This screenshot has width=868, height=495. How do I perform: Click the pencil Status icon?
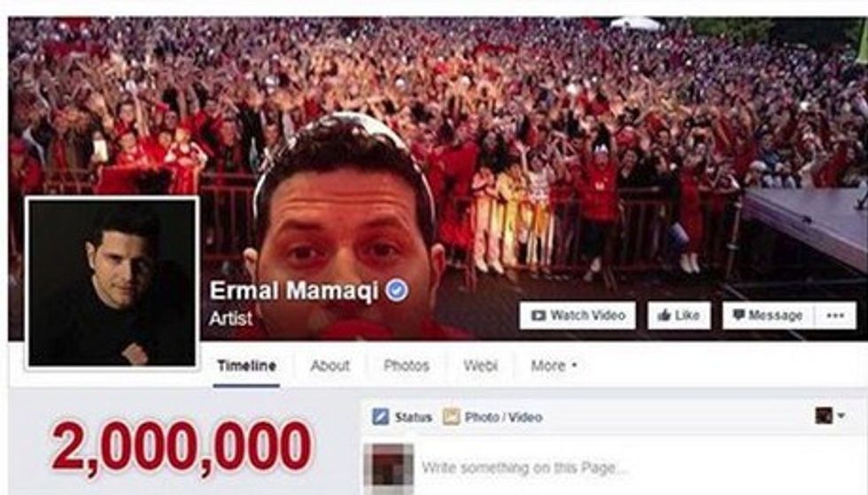point(380,416)
